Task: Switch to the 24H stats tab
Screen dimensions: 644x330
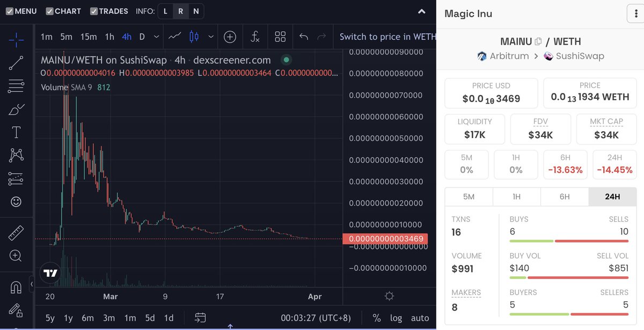Action: [x=612, y=197]
